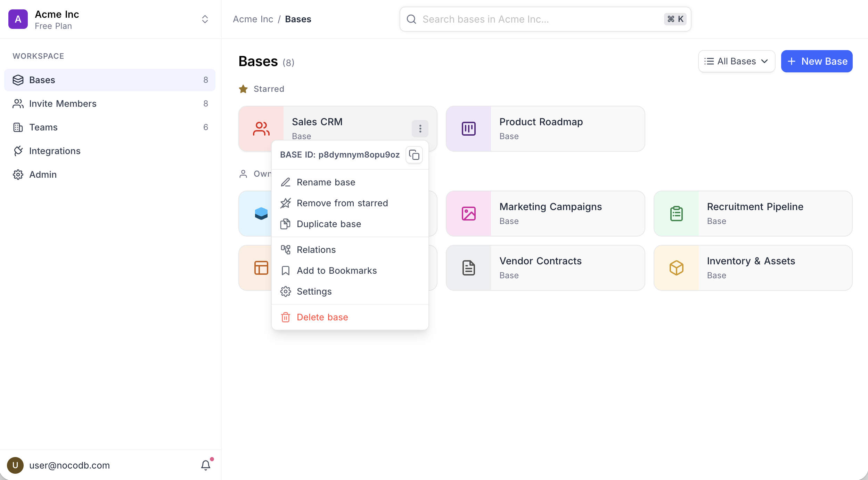Open the Inventory & Assets base card

(753, 268)
